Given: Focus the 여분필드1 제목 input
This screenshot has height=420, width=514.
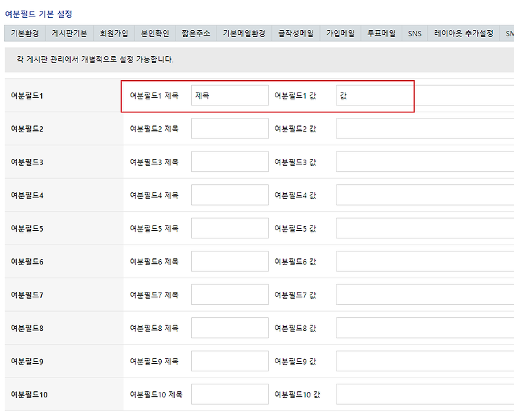Looking at the screenshot, I should (230, 95).
